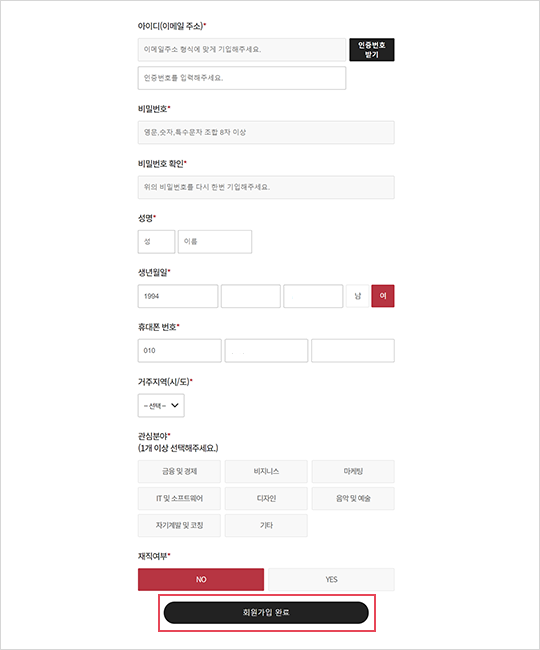Click the birth year field showing 1994

pyautogui.click(x=178, y=296)
